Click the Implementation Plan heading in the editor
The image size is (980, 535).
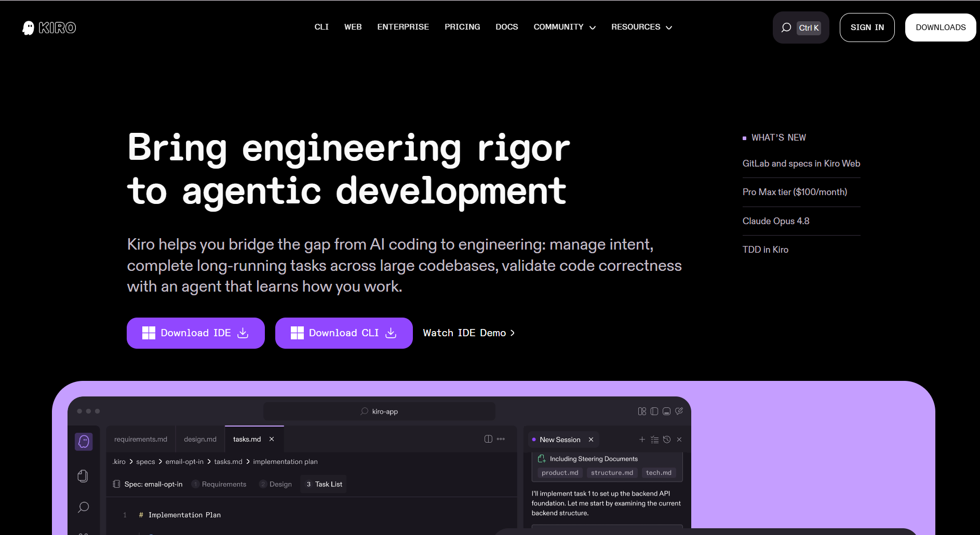(x=184, y=515)
